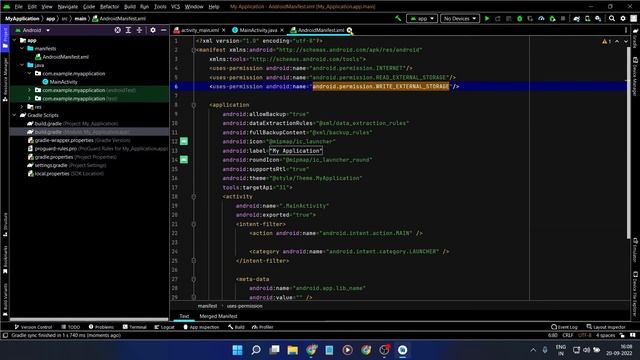The height and width of the screenshot is (360, 640).
Task: Open Windows taskbar search
Action: tap(256, 350)
